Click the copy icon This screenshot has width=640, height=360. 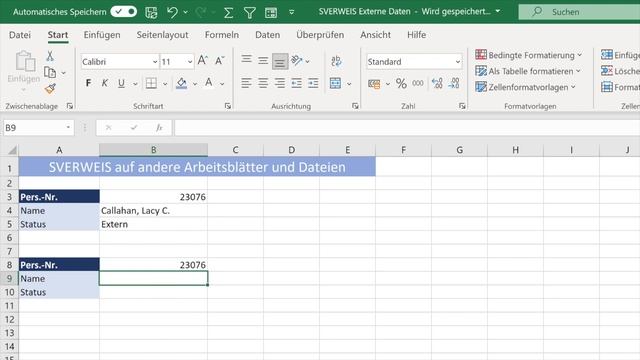tap(50, 72)
